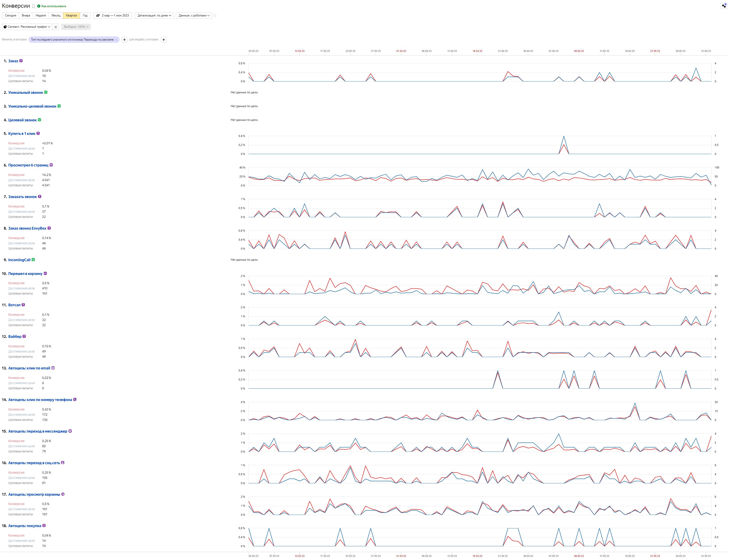Open the Перешел в корзину goal
Screen dimensions: 730x560
point(25,274)
